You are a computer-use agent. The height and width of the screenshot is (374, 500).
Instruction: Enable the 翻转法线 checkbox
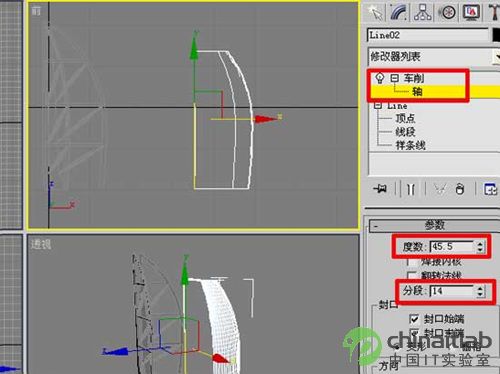click(x=412, y=275)
